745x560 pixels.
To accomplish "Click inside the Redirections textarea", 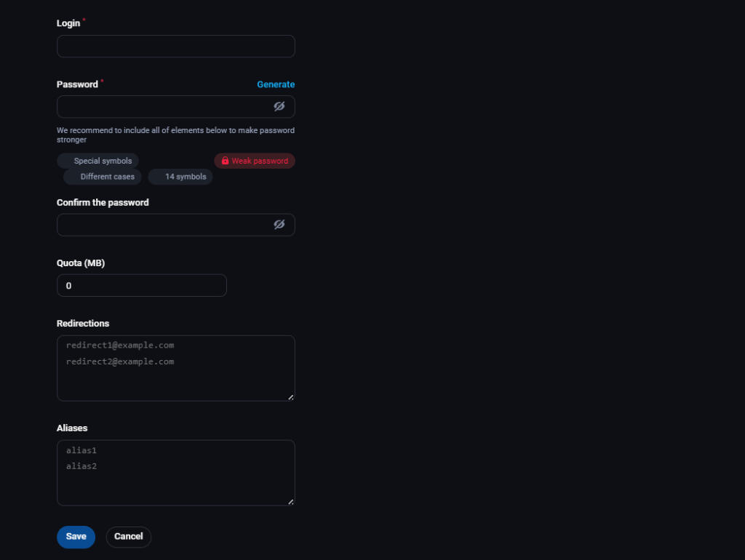I will pyautogui.click(x=176, y=368).
